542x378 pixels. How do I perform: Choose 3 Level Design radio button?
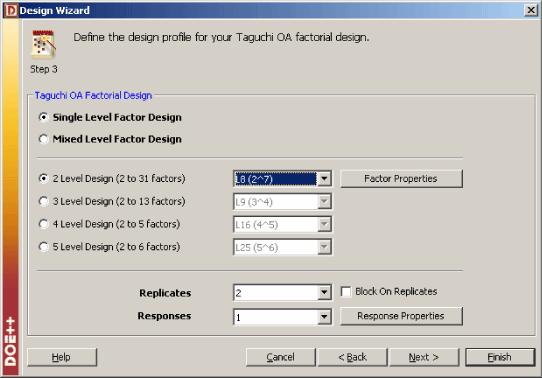coord(44,201)
